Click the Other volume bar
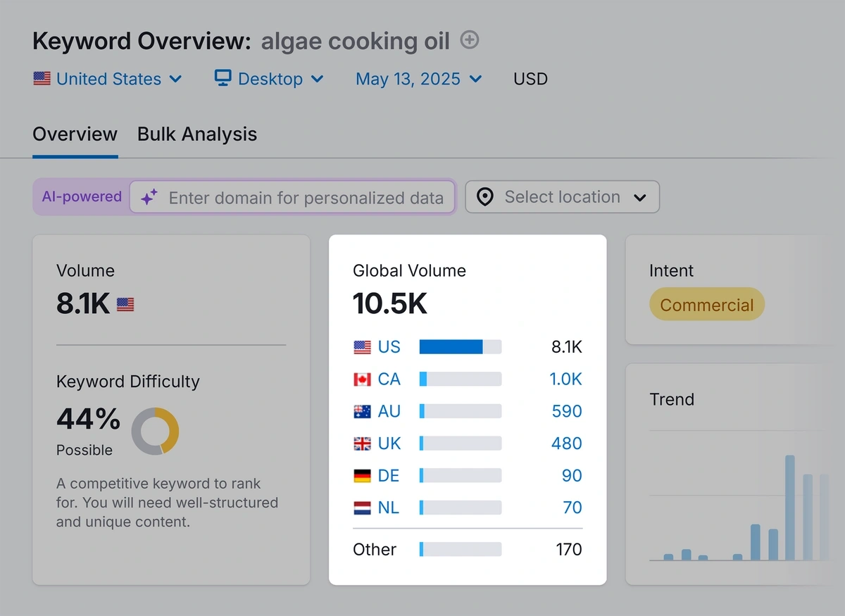 coord(461,549)
